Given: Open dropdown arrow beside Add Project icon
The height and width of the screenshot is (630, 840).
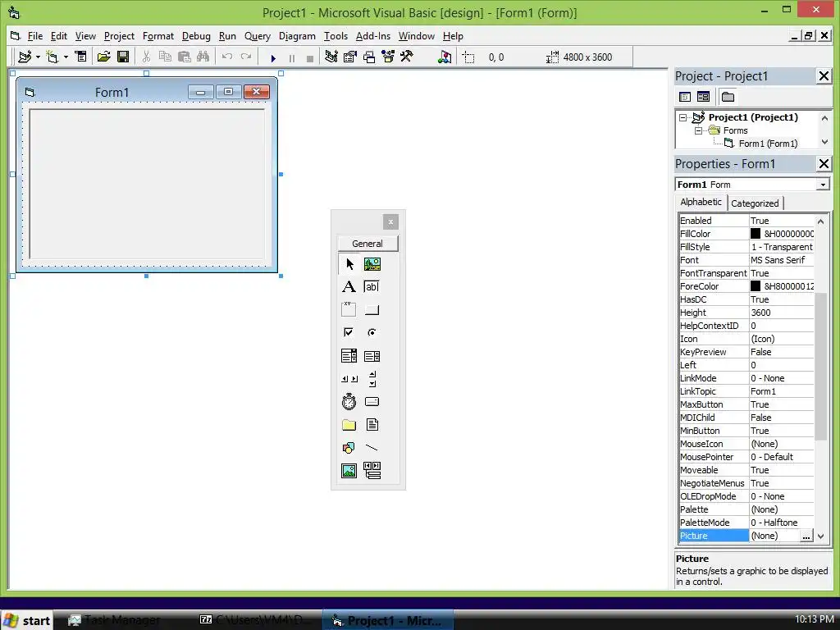Looking at the screenshot, I should (38, 57).
